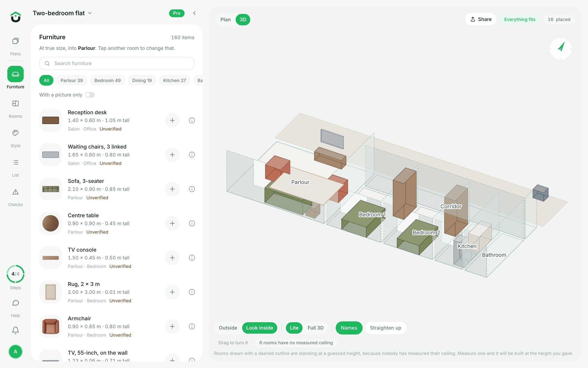588x368 pixels.
Task: Click the compass north indicator
Action: (x=561, y=49)
